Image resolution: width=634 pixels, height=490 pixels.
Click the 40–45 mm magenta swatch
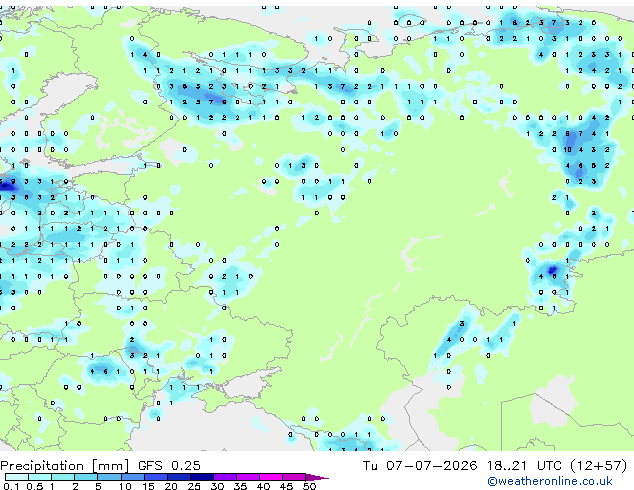coord(271,477)
